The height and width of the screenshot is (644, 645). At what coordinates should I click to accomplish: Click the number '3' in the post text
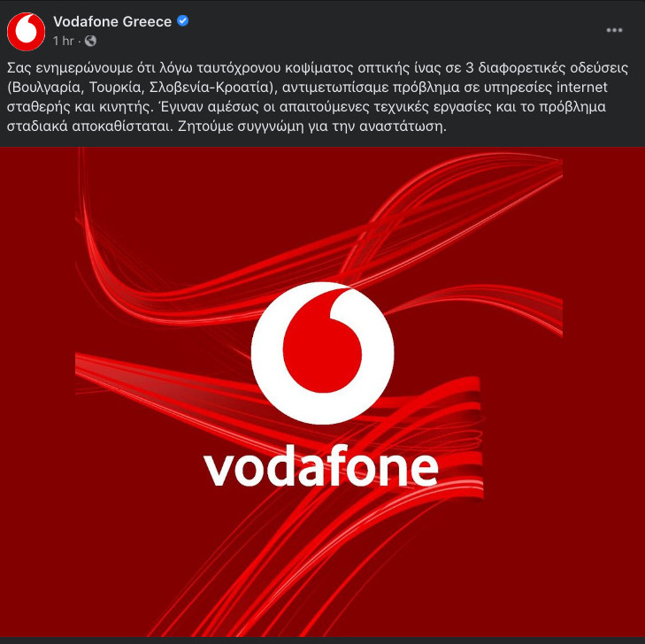click(x=470, y=68)
